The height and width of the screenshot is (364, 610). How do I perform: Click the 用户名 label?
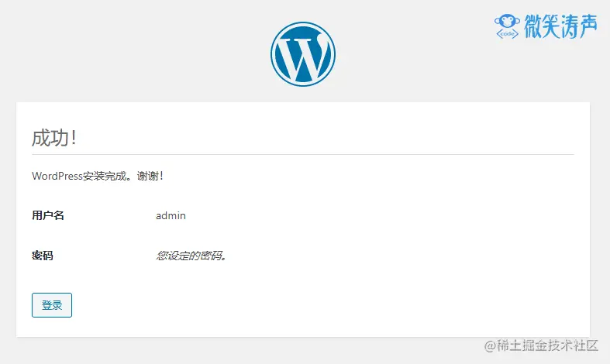click(x=48, y=215)
